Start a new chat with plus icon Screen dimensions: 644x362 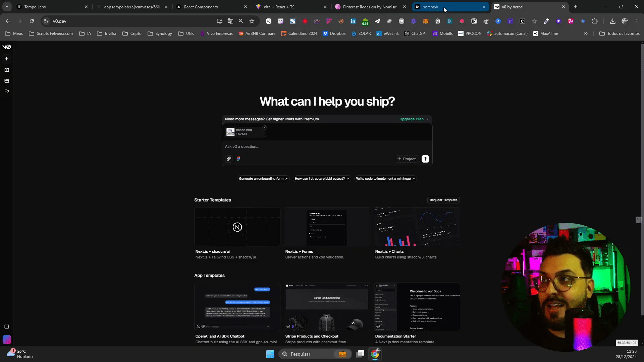(x=6, y=59)
